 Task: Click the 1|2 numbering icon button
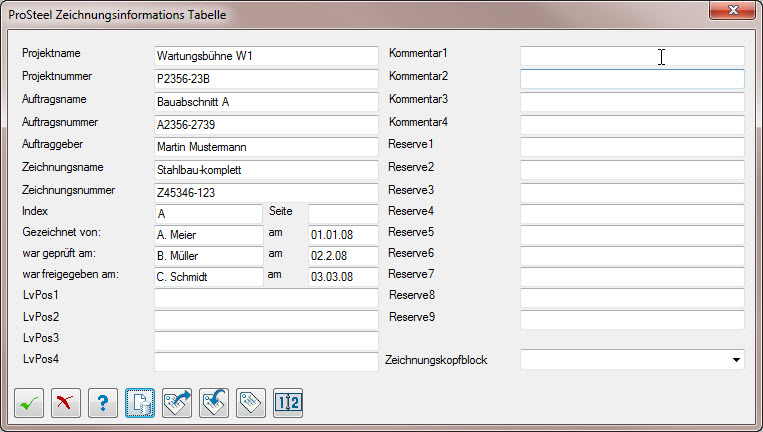[288, 403]
